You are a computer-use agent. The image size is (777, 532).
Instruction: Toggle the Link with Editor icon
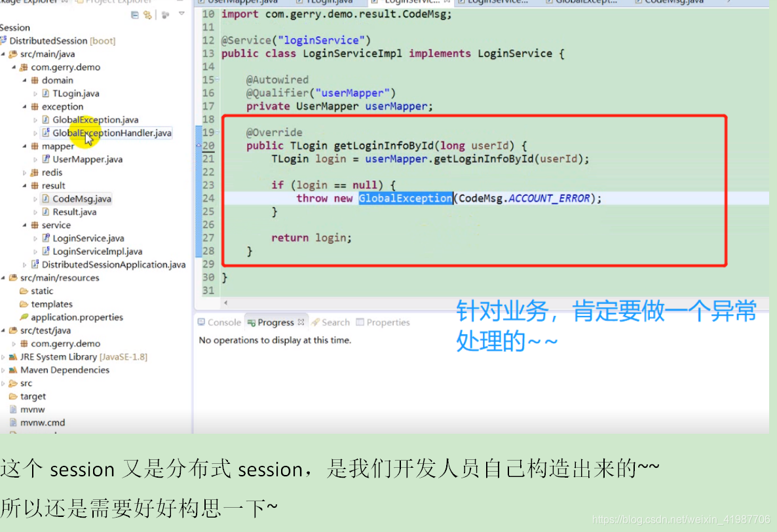point(147,15)
